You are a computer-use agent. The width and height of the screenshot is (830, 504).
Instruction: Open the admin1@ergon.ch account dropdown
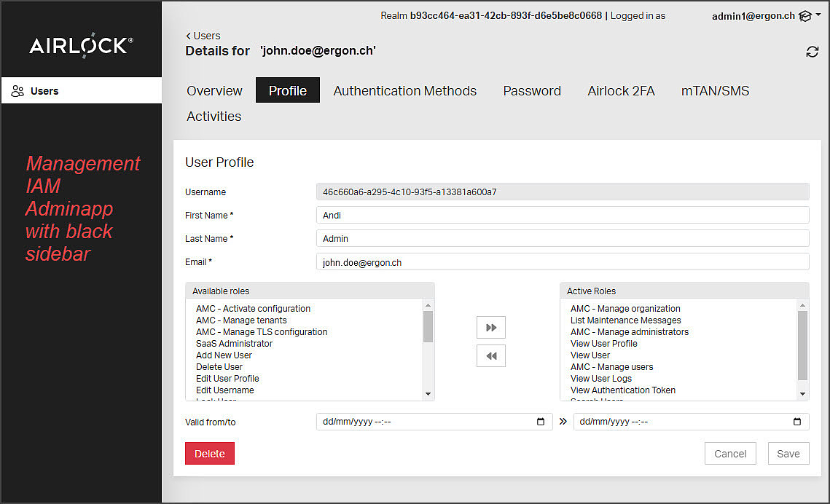tap(753, 15)
